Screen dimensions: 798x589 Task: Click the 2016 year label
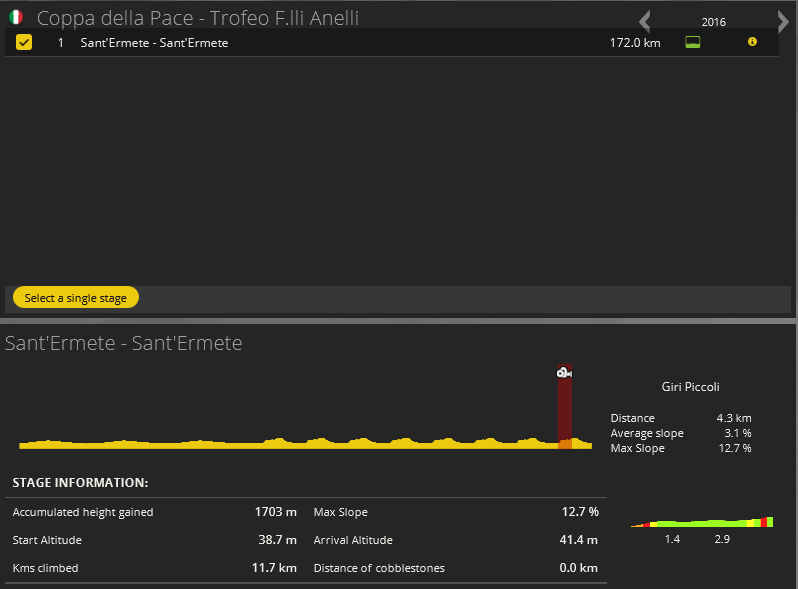pyautogui.click(x=714, y=22)
